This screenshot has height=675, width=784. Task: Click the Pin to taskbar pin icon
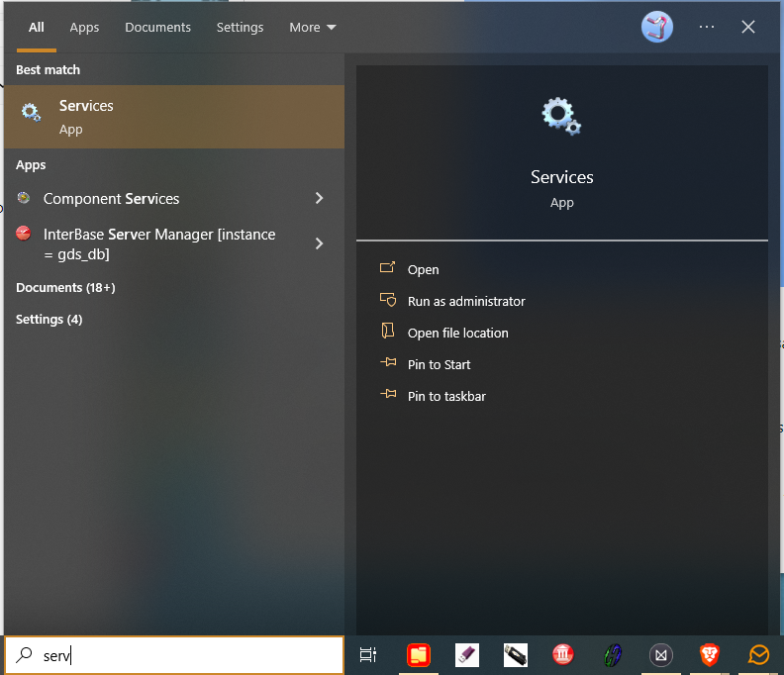(x=388, y=394)
